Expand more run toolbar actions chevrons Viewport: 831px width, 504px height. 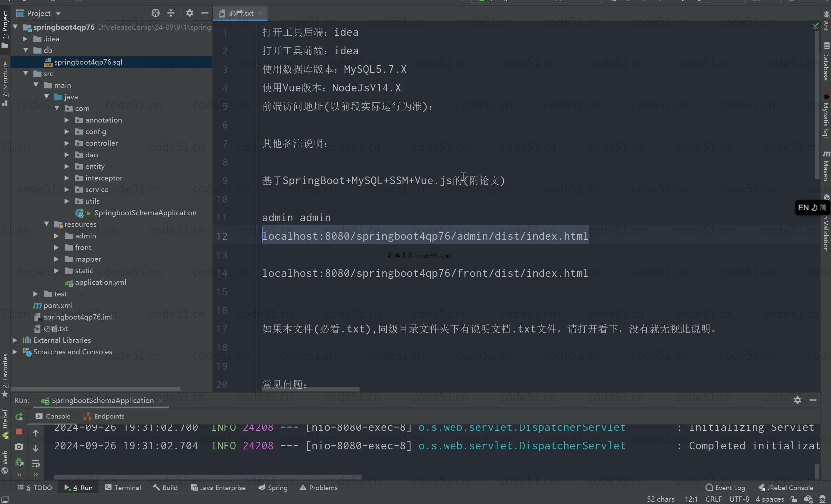click(x=19, y=475)
